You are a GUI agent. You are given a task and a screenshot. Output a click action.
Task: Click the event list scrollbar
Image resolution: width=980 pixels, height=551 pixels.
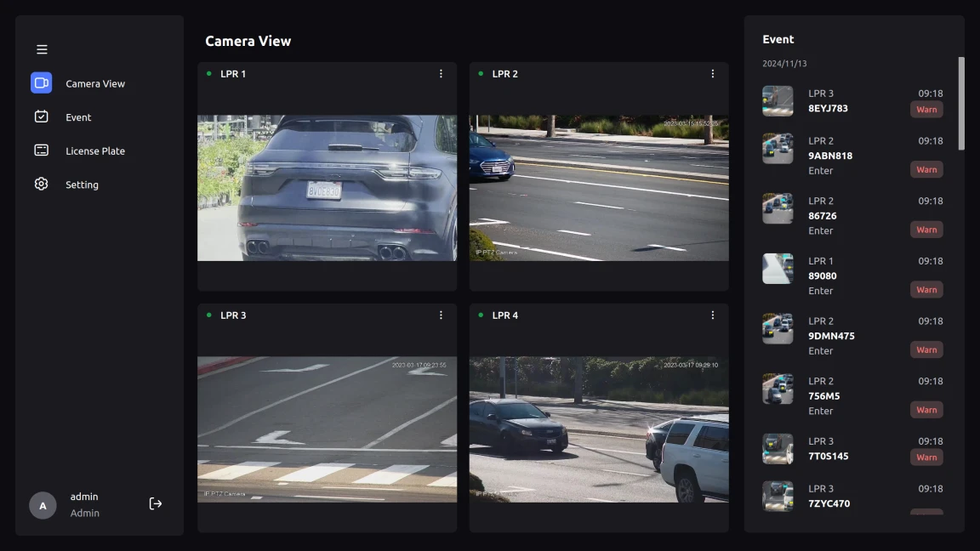(961, 104)
